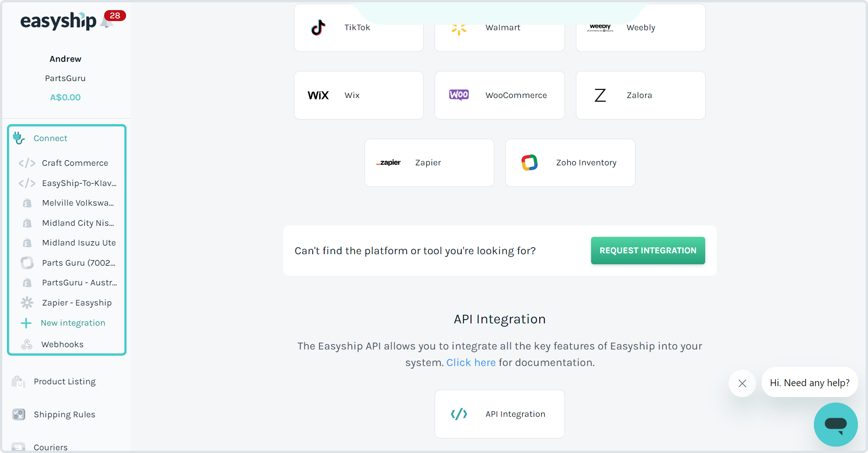
Task: Open Webhooks settings
Action: point(62,344)
